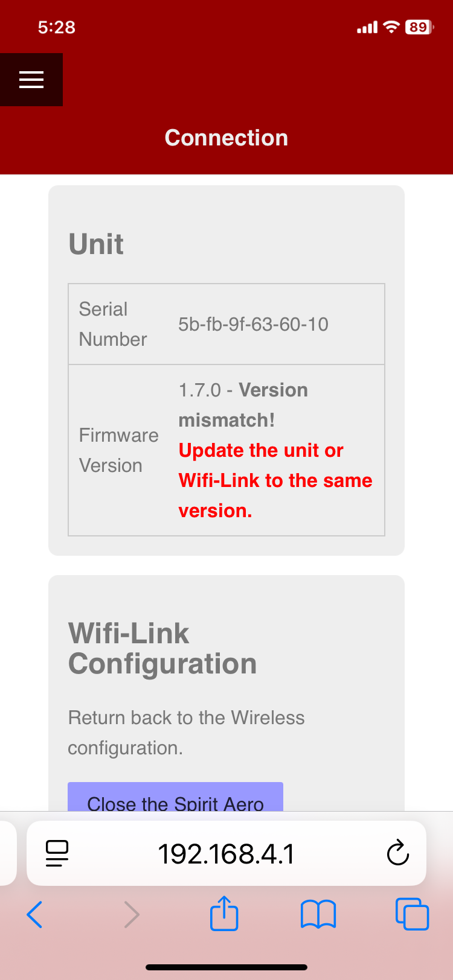Screen dimensions: 453x980
Task: Tap the Wi-Fi status icon
Action: [x=392, y=27]
